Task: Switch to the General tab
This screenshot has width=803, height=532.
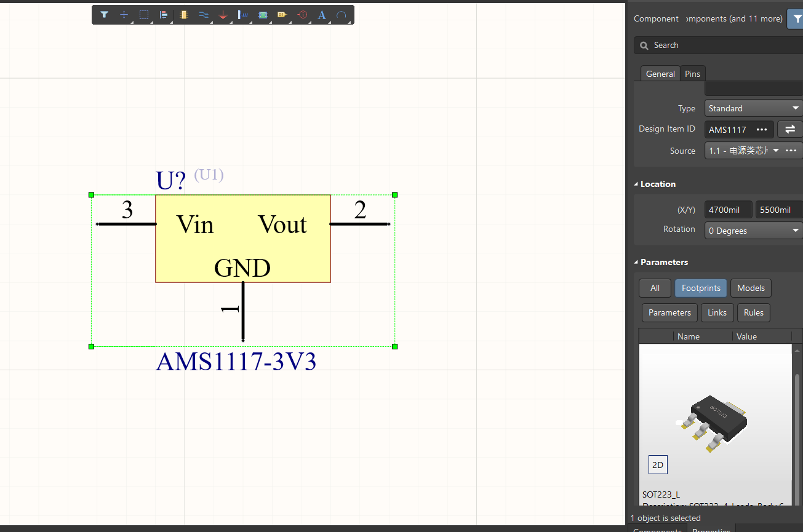Action: (x=660, y=74)
